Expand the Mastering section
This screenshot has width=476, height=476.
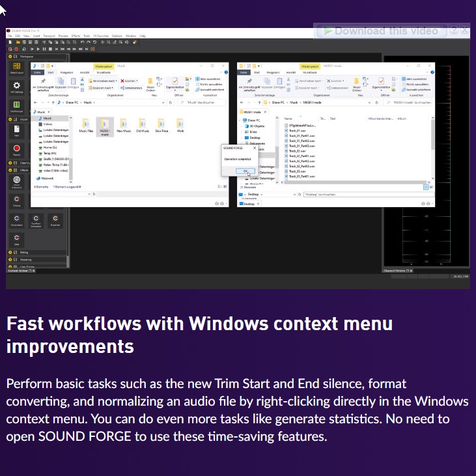click(x=10, y=260)
